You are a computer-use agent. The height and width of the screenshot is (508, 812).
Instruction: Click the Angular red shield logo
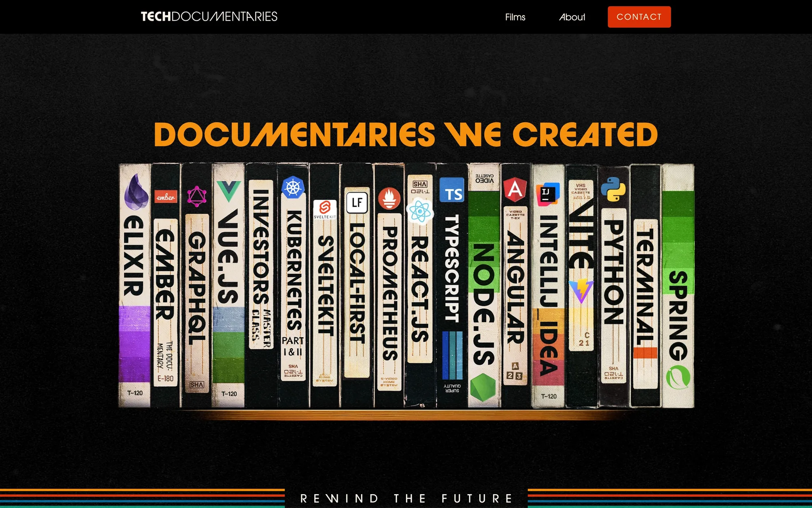pyautogui.click(x=515, y=189)
